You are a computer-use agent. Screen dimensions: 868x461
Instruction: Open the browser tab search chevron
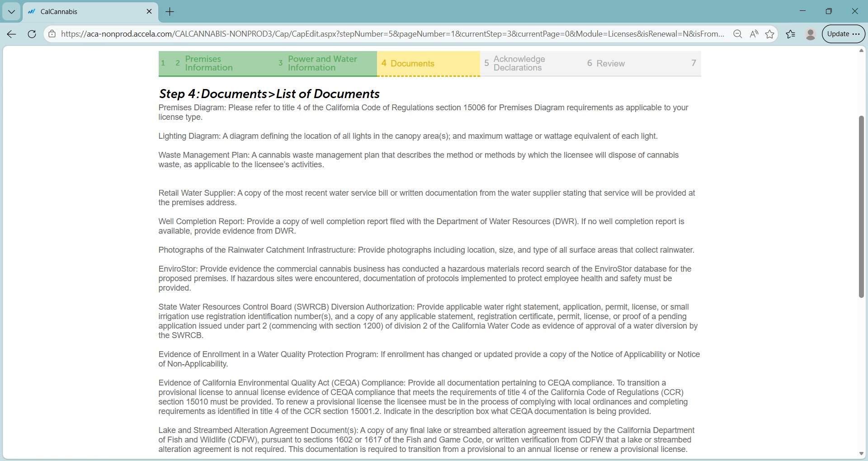[11, 12]
